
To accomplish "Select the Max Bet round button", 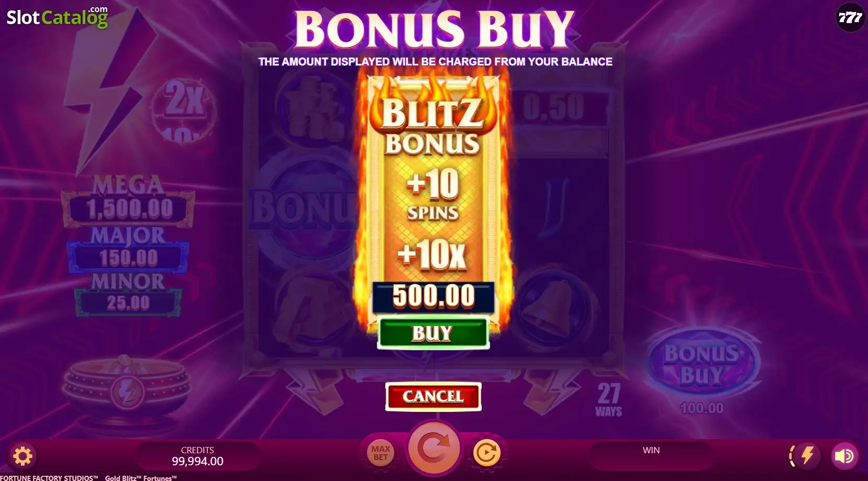I will [381, 453].
